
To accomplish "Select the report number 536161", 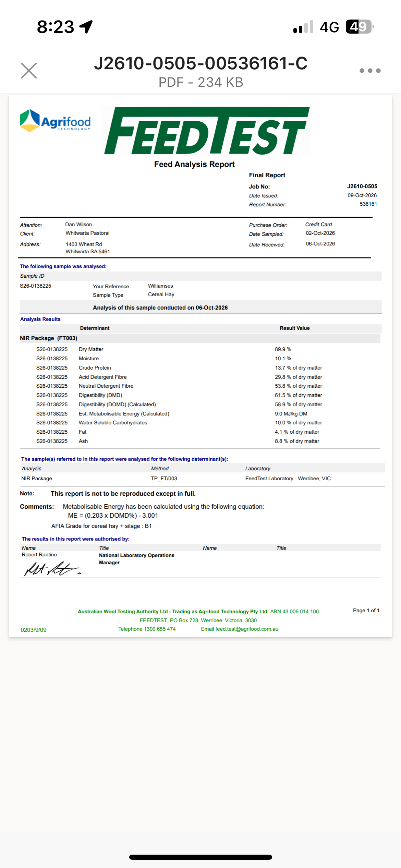I will click(x=368, y=204).
